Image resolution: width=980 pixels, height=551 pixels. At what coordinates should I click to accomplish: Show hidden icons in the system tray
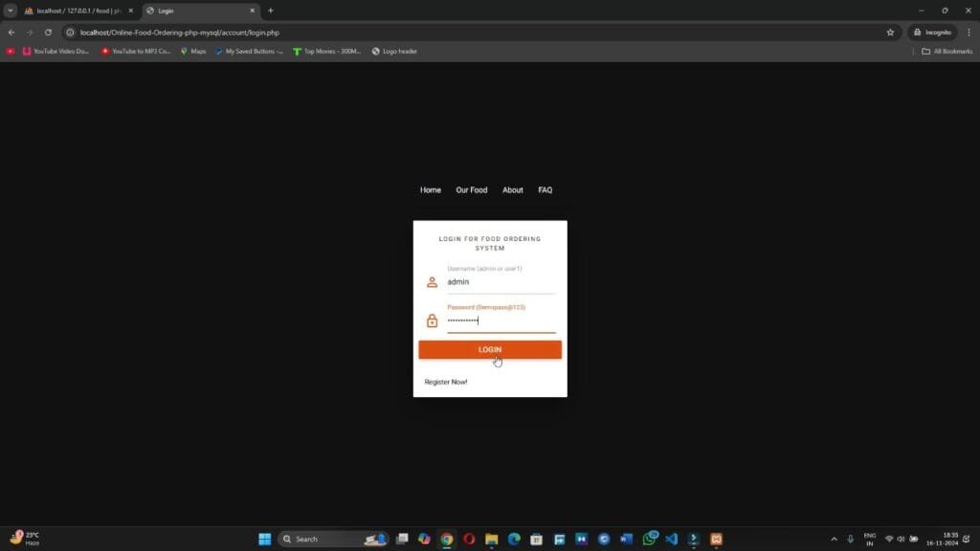tap(835, 539)
